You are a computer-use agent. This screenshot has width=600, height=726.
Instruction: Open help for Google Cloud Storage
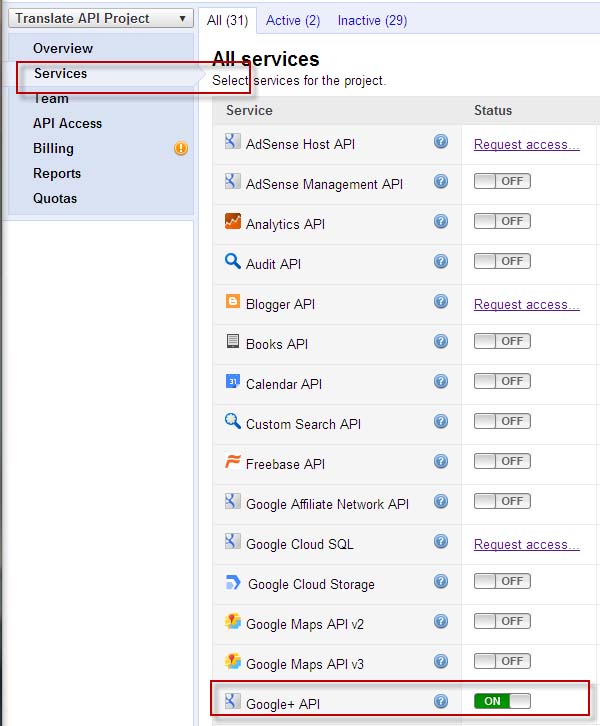coord(441,581)
